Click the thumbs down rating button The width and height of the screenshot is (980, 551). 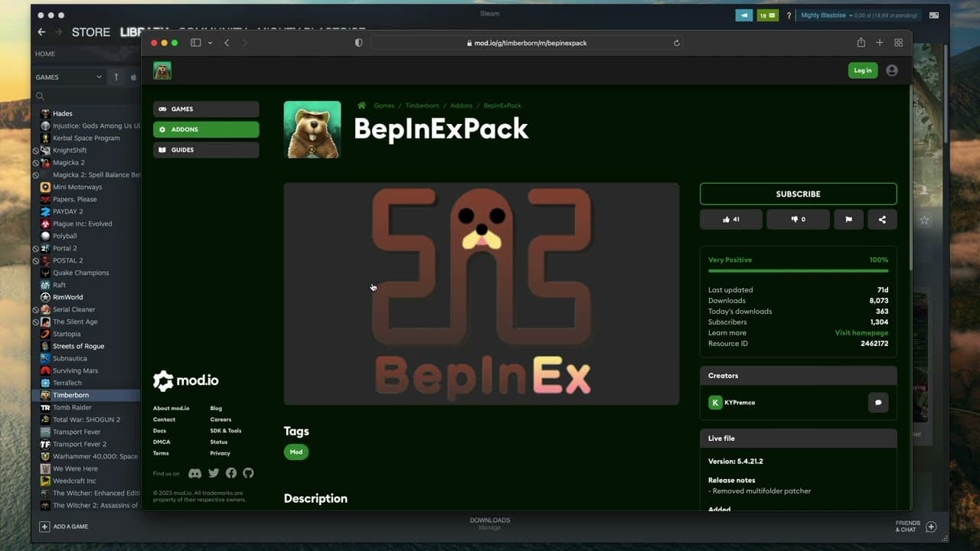[798, 220]
